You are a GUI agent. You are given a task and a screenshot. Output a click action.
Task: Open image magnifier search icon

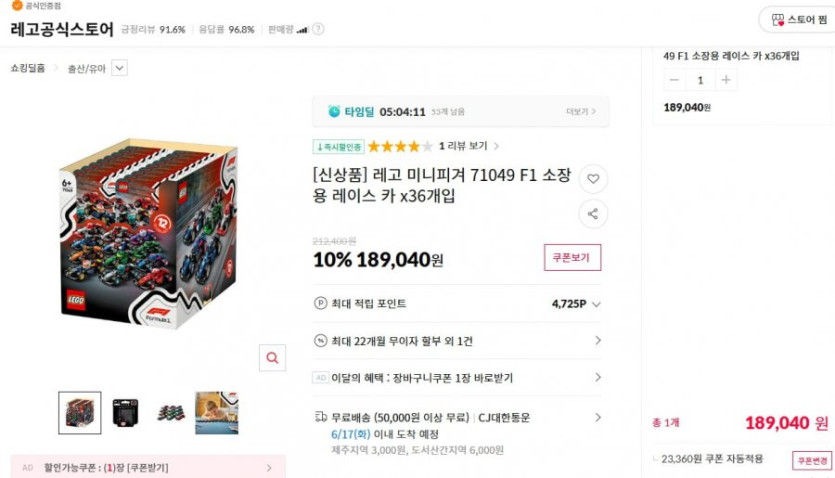pos(272,358)
